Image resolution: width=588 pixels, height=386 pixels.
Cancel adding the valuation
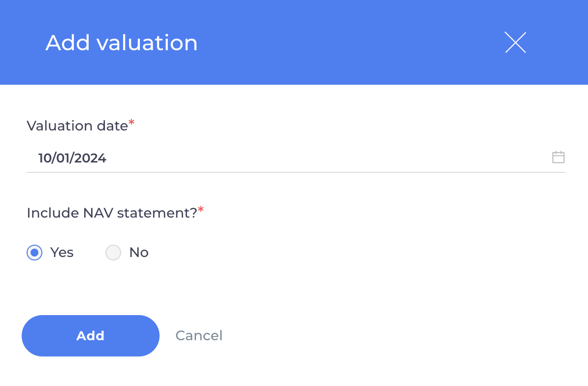199,335
